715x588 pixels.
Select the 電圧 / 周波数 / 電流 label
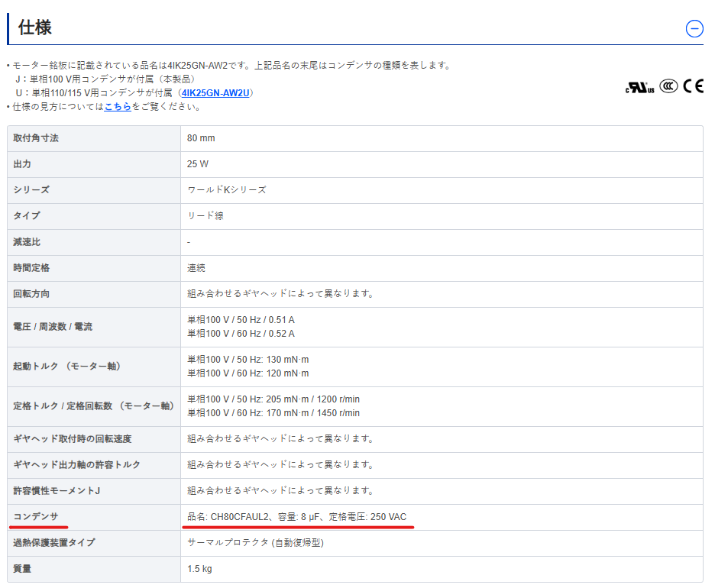pos(53,327)
